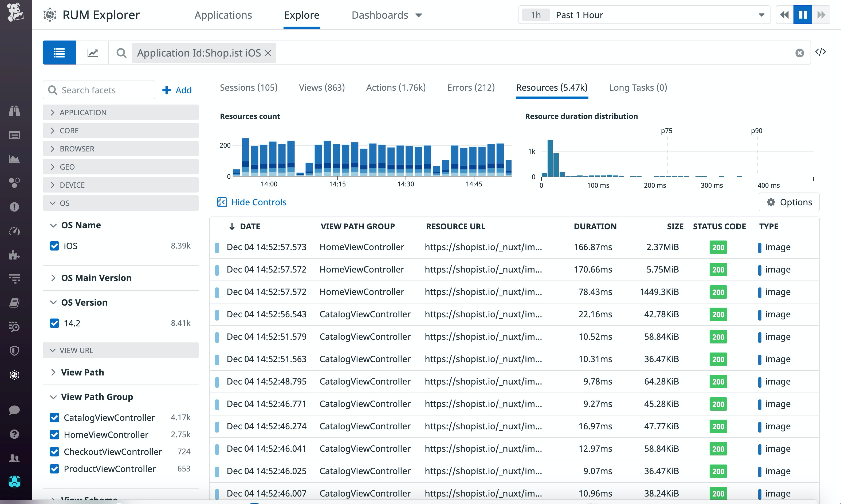Open APM via the gauge sidebar icon

14,231
